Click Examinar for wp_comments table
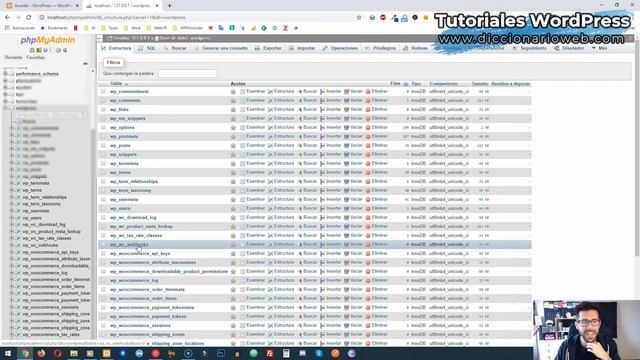640x360 pixels. [253, 100]
